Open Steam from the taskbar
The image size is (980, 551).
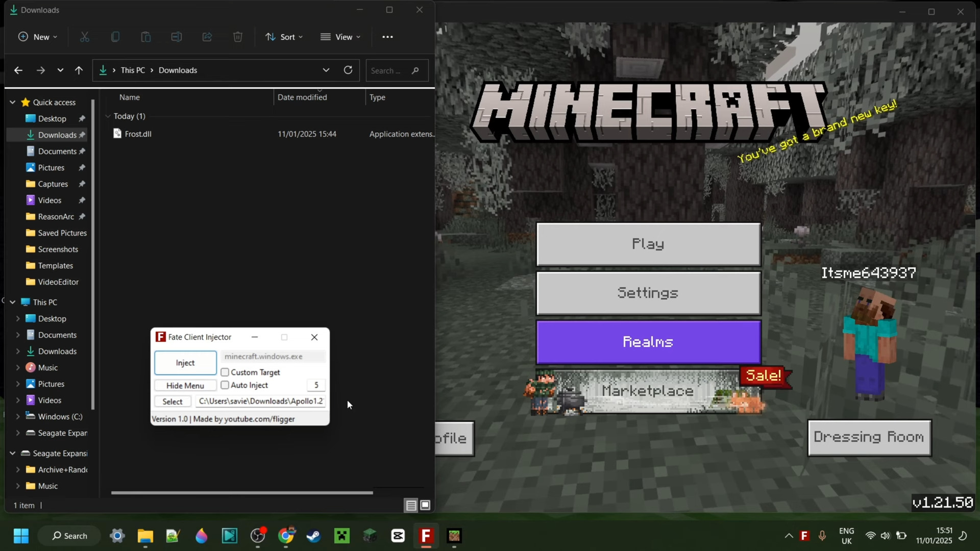pos(313,536)
